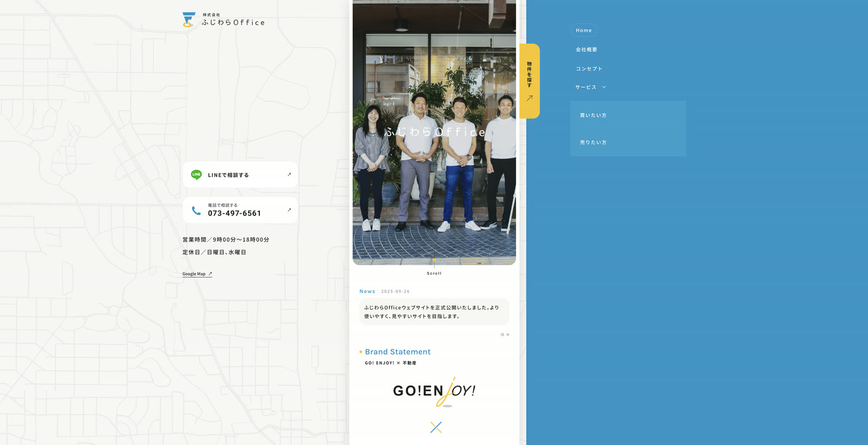
Task: Open 会社概要 menu item
Action: tap(586, 49)
